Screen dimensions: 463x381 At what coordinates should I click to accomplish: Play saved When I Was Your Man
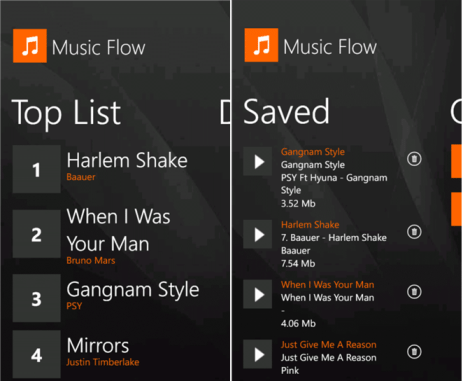257,294
